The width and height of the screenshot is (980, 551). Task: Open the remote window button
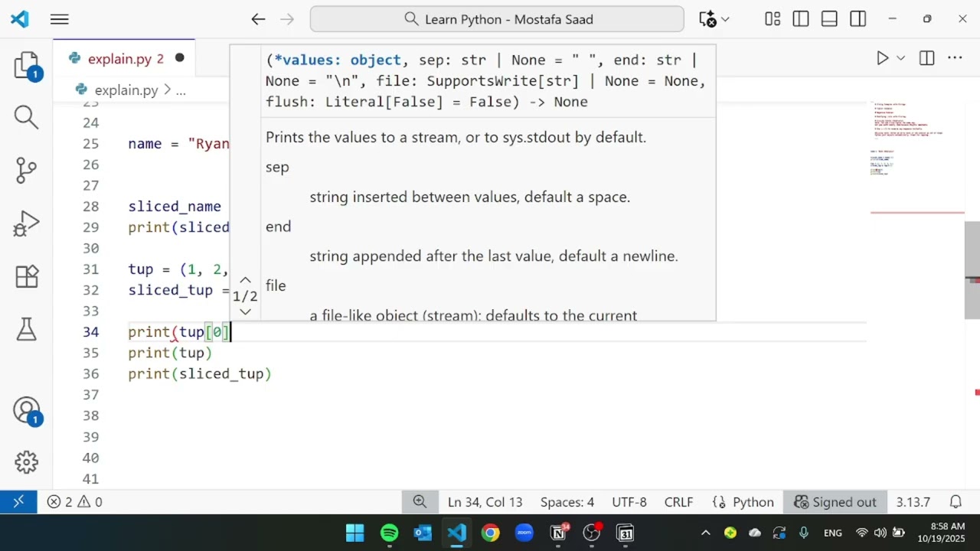[x=18, y=502]
